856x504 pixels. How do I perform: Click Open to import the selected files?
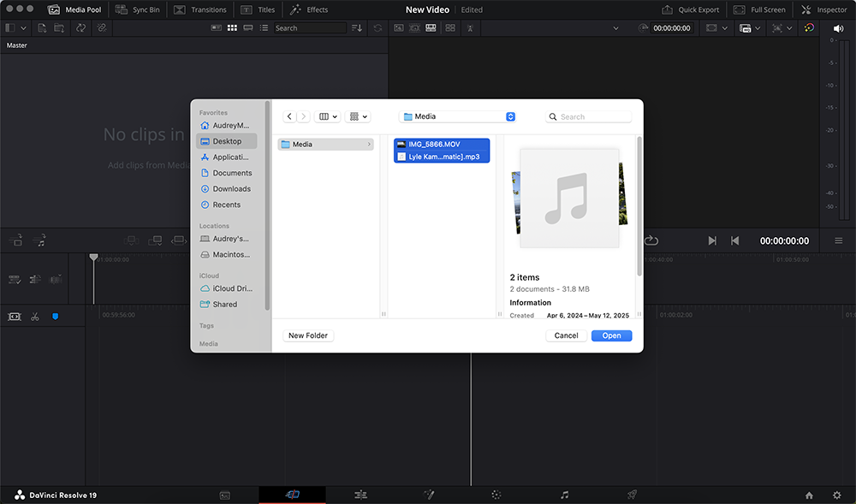tap(611, 335)
